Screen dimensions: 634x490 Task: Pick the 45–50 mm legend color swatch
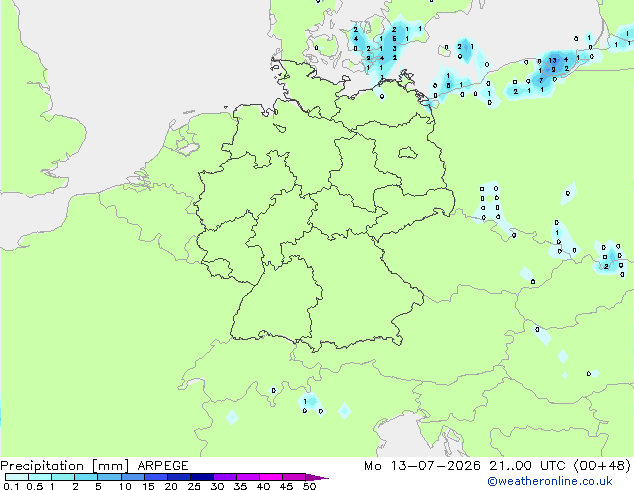tap(294, 477)
